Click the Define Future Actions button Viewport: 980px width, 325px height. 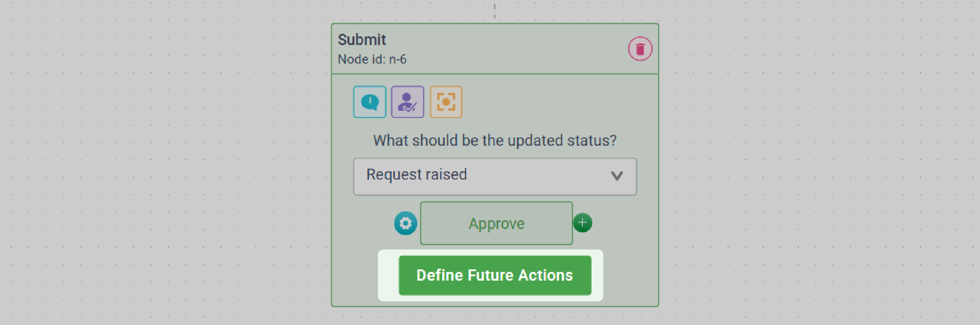495,275
